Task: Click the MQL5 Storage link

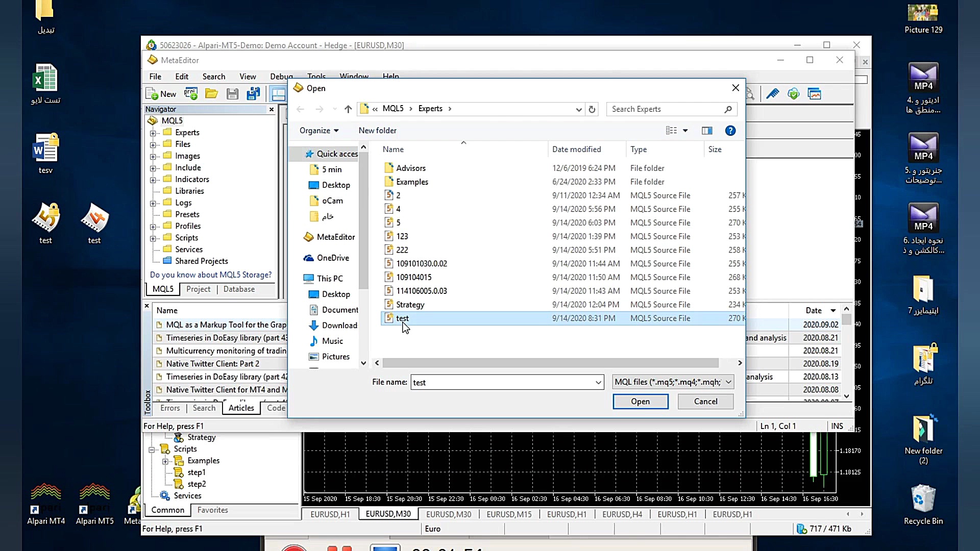Action: (x=210, y=274)
